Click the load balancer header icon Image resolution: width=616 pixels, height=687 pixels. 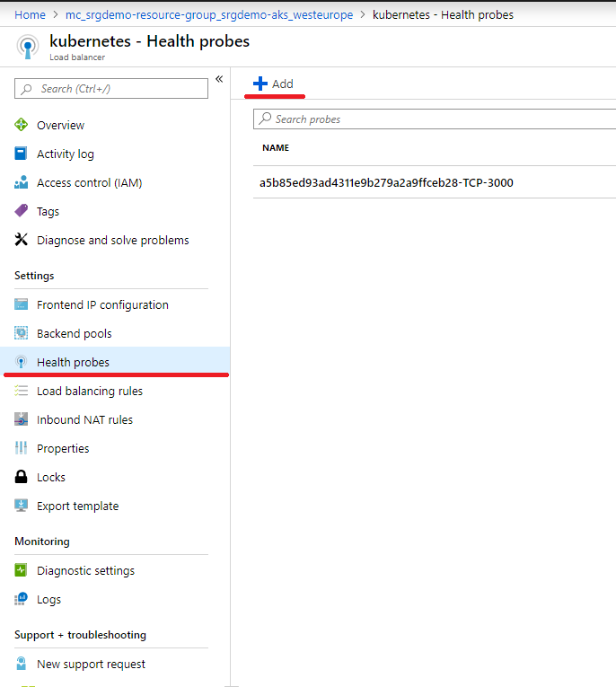click(x=28, y=47)
